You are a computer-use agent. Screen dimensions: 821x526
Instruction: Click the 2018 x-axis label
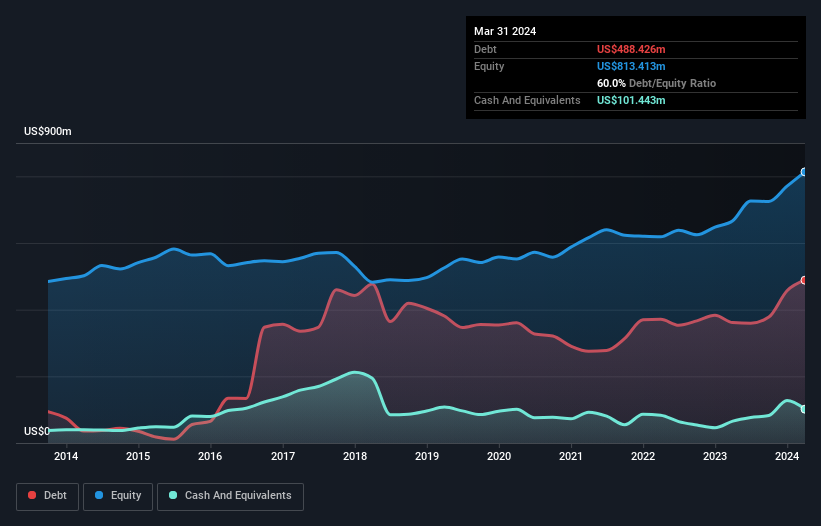click(355, 456)
